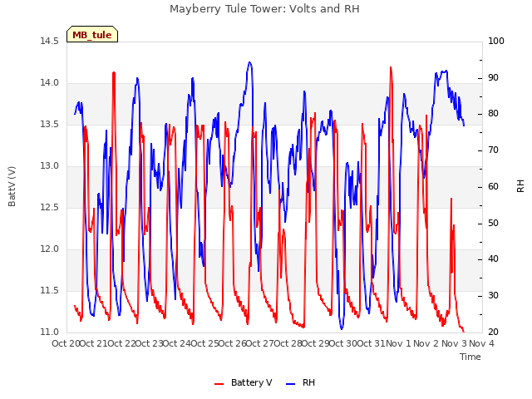Select the BattV (V) axis label
Viewport: 532px width, 399px height.
[x=12, y=186]
